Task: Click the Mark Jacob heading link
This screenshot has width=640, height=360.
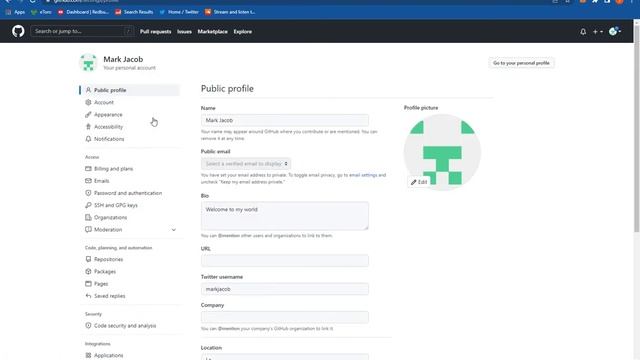Action: coord(123,59)
